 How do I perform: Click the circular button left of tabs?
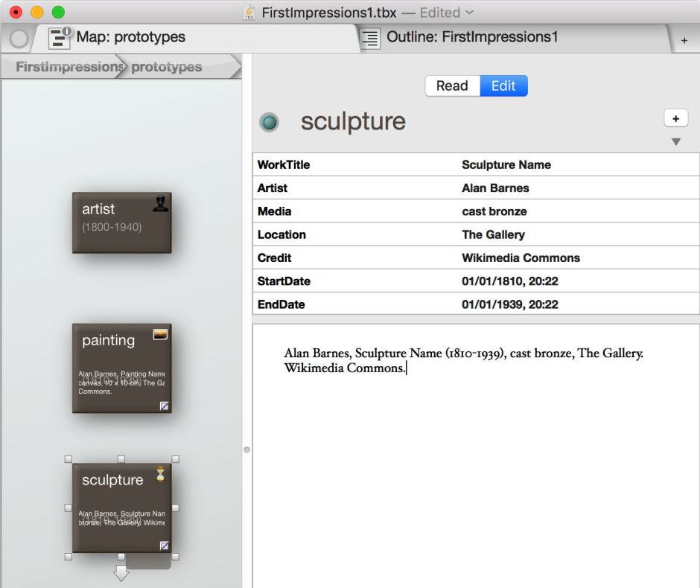click(x=19, y=39)
